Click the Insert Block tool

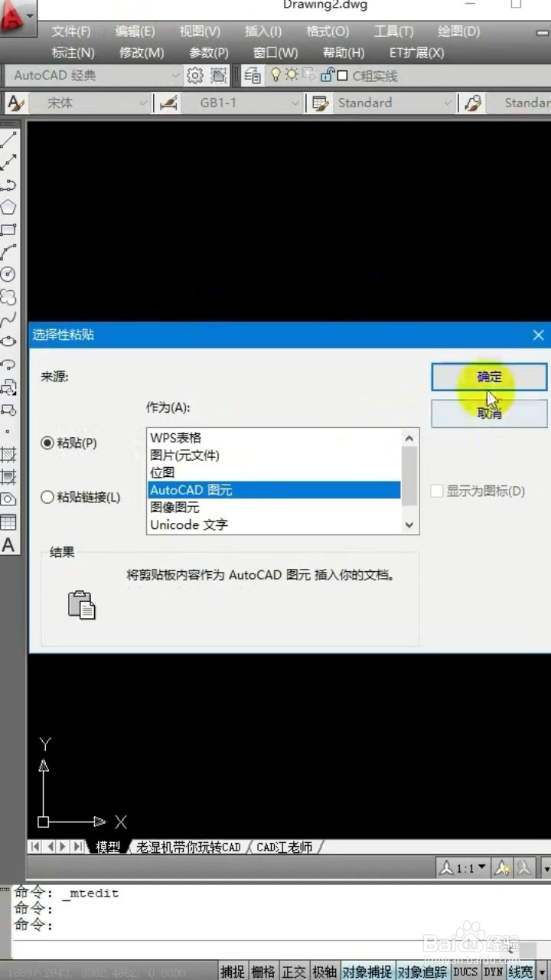(8, 387)
